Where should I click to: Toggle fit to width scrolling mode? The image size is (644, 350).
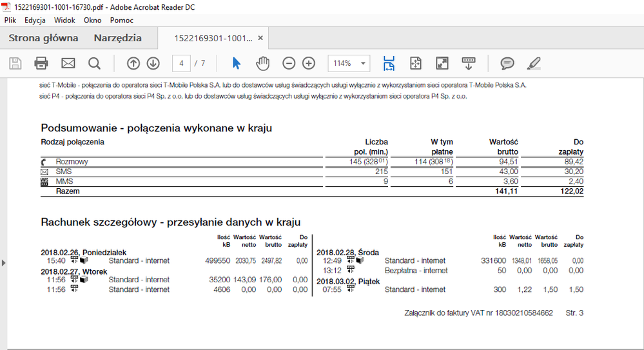(x=389, y=63)
